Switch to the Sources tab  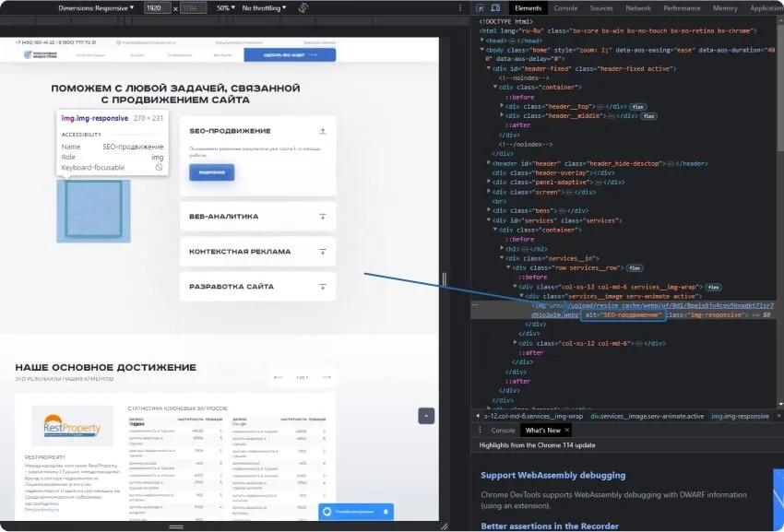pyautogui.click(x=601, y=8)
